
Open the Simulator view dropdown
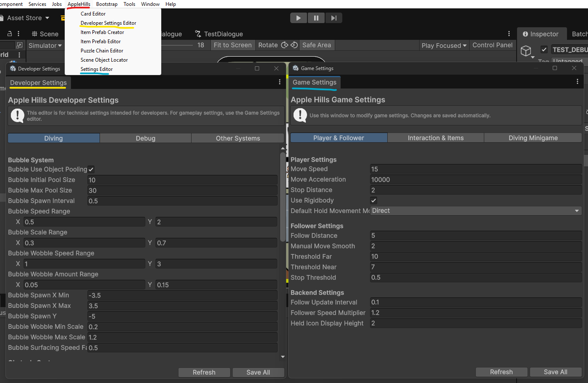click(45, 45)
